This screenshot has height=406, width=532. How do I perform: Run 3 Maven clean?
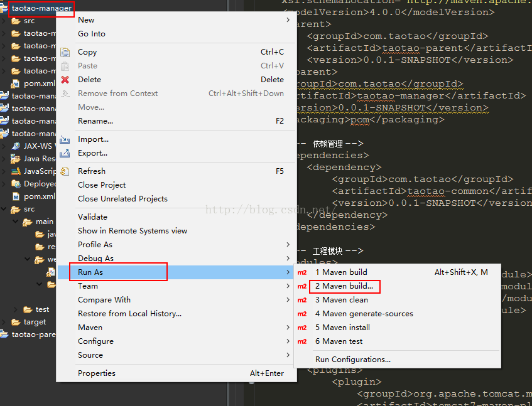coord(398,300)
